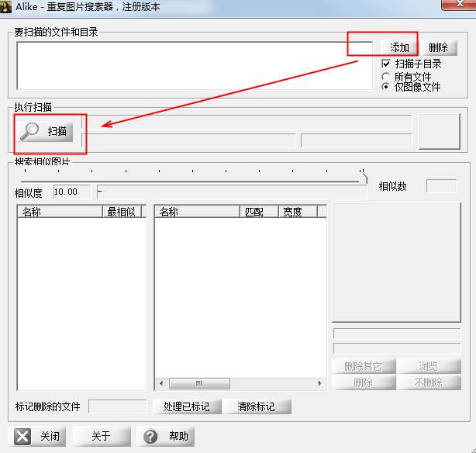The image size is (476, 453).
Task: Click the 标记删除的文件 count field
Action: [118, 406]
